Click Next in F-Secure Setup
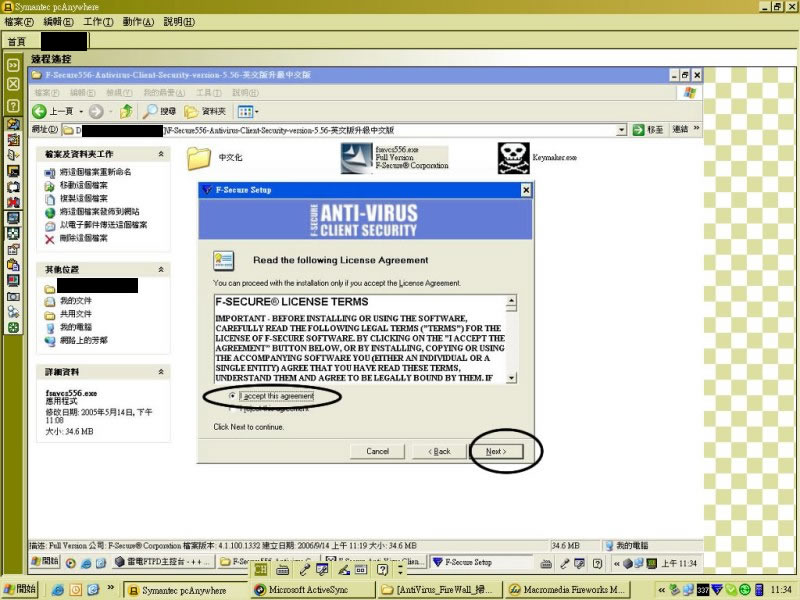 [496, 452]
